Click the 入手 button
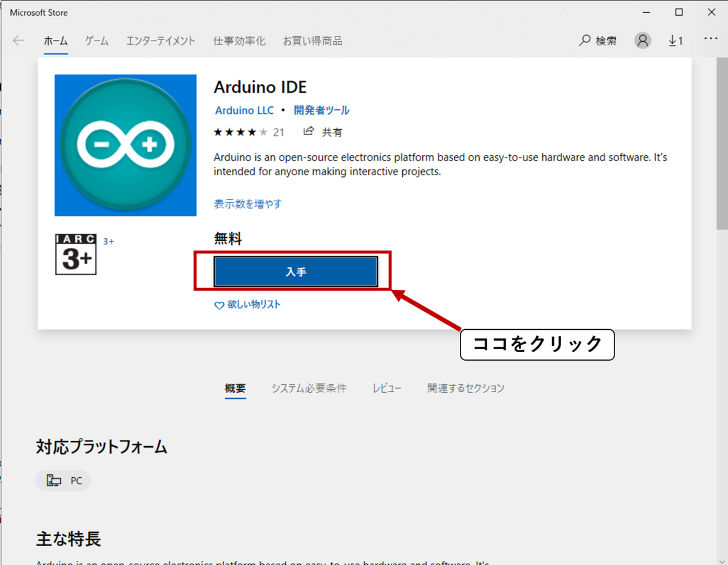Screen dimensions: 728x565 tap(295, 272)
